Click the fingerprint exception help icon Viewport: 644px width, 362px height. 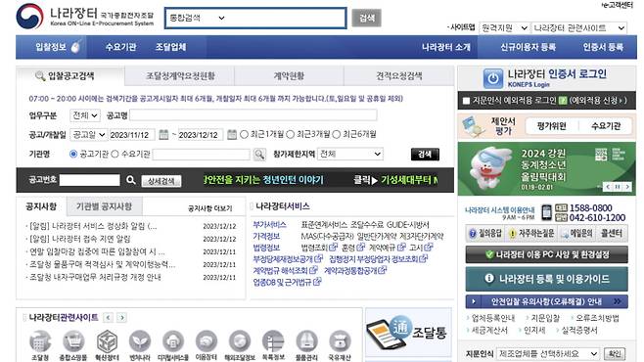563,101
